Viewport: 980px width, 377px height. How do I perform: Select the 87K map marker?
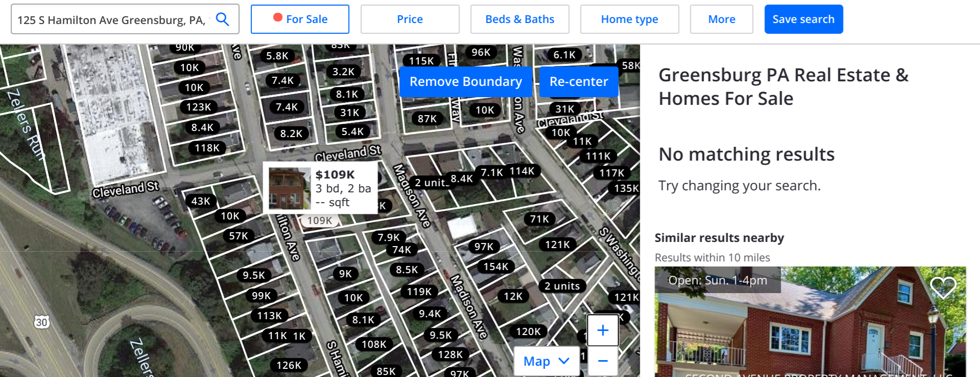coord(428,119)
